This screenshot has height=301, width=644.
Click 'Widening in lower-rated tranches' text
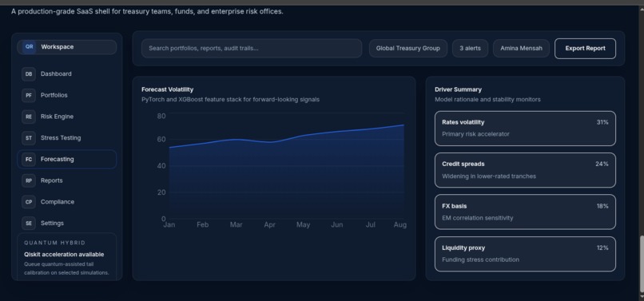pyautogui.click(x=489, y=176)
